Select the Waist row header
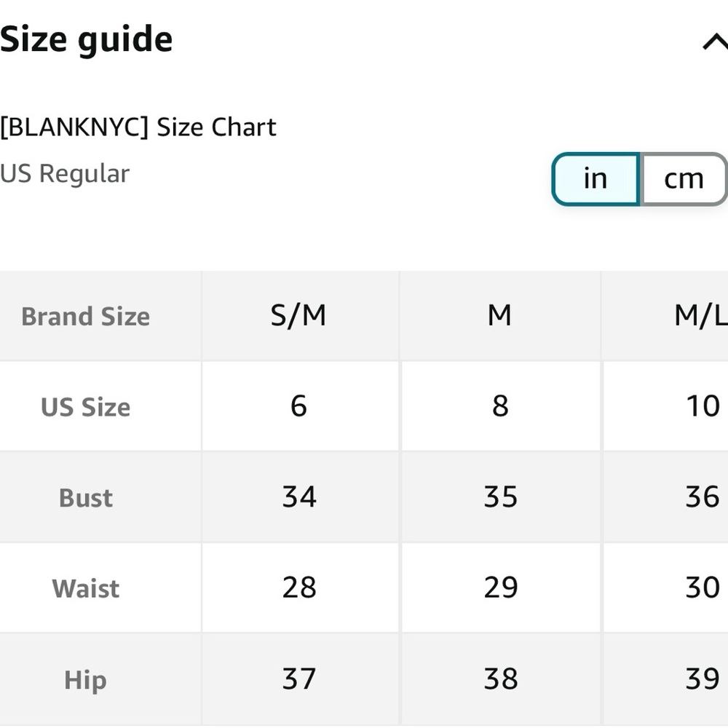Viewport: 728px width, 728px height. (x=86, y=588)
